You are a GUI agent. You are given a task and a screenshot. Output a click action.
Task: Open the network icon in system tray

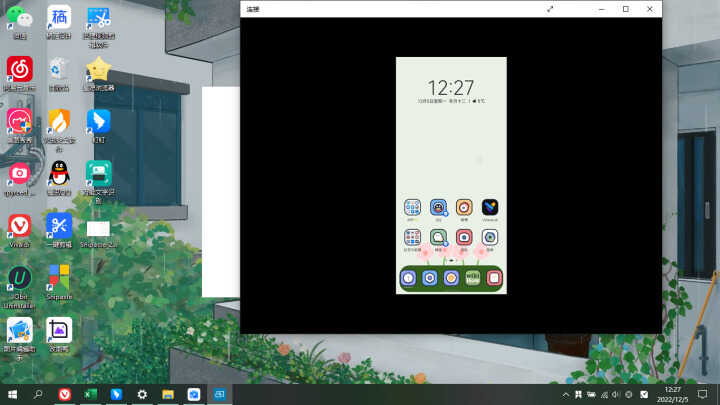[x=604, y=395]
